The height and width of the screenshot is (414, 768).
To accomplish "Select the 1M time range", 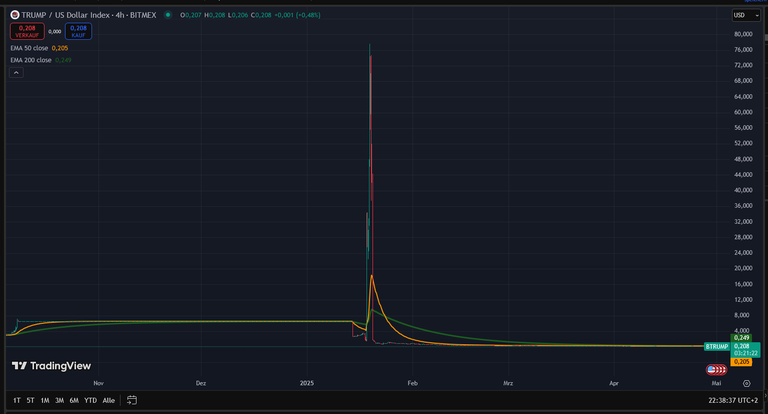I will pyautogui.click(x=45, y=400).
